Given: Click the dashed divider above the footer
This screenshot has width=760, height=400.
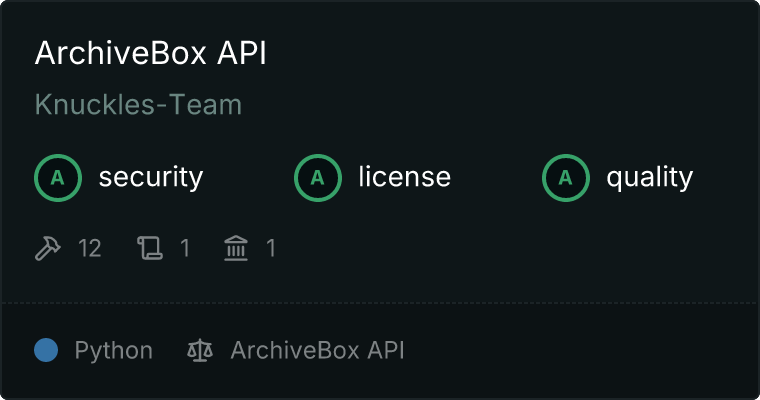Looking at the screenshot, I should pyautogui.click(x=380, y=302).
